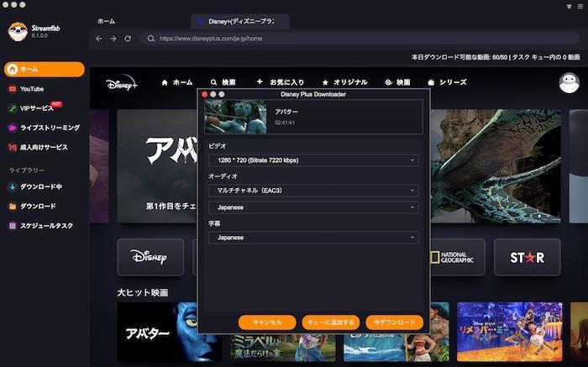Click the ダウンロード folder icon
Image resolution: width=588 pixels, height=367 pixels.
point(13,207)
